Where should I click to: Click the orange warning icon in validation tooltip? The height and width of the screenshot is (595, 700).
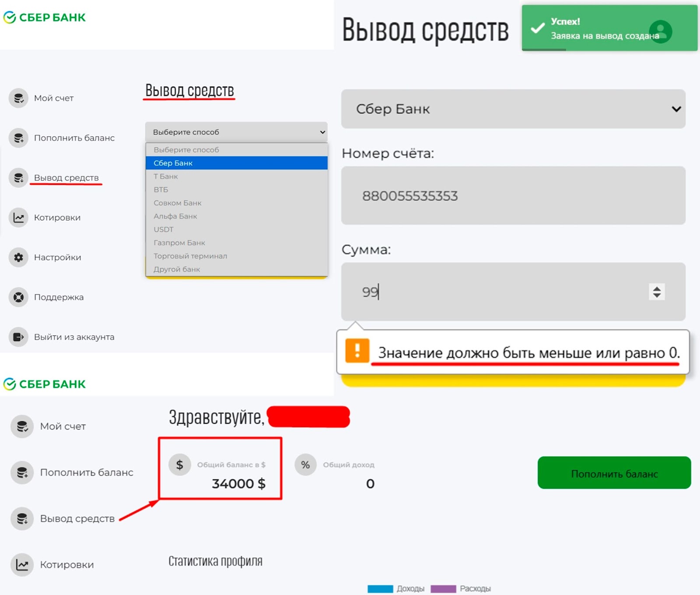click(357, 351)
